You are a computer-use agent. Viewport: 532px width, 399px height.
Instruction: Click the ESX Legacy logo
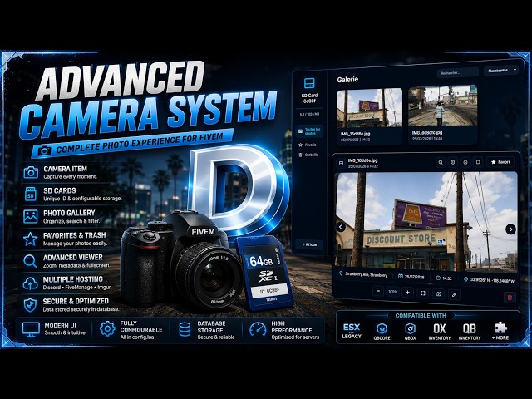click(x=352, y=331)
